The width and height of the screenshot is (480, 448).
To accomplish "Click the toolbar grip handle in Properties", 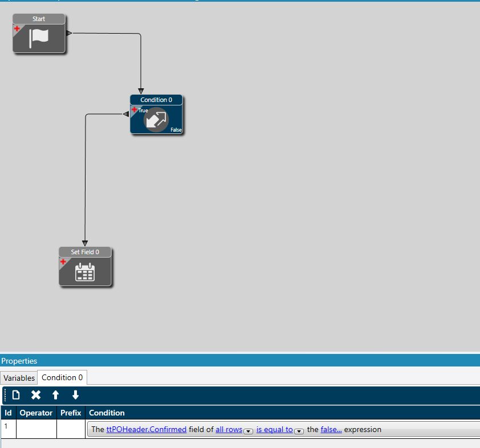I will [x=5, y=395].
